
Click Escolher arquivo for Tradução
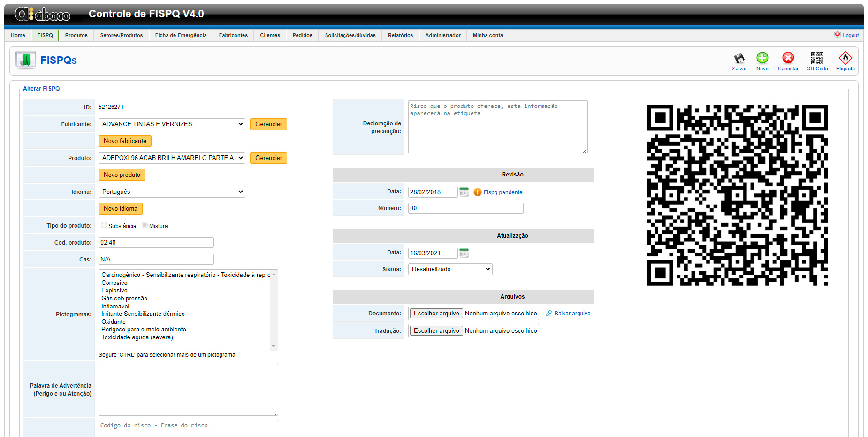click(x=436, y=330)
